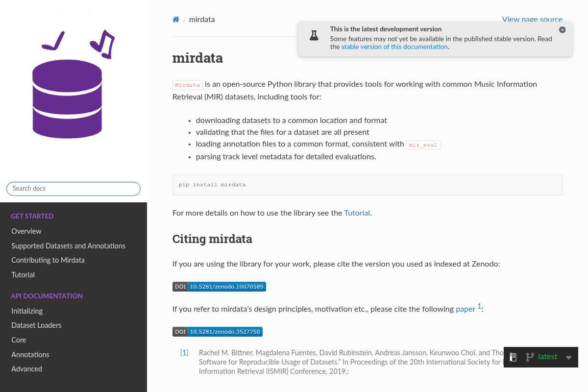Navigate to Dataset Loaders
The height and width of the screenshot is (392, 588).
point(36,325)
